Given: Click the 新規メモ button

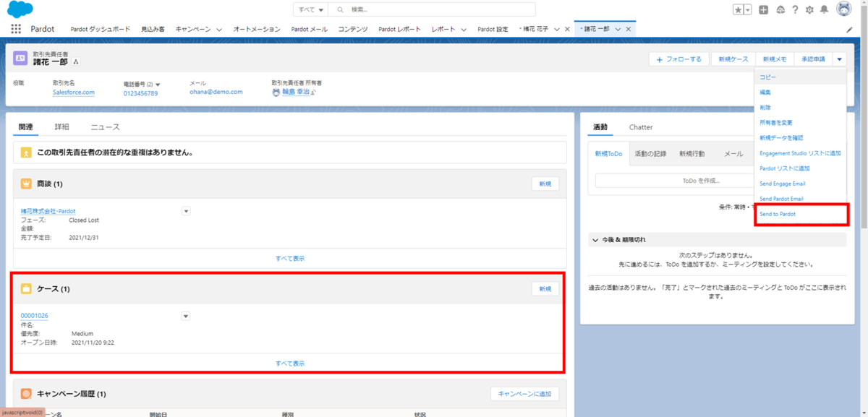Looking at the screenshot, I should [x=775, y=59].
